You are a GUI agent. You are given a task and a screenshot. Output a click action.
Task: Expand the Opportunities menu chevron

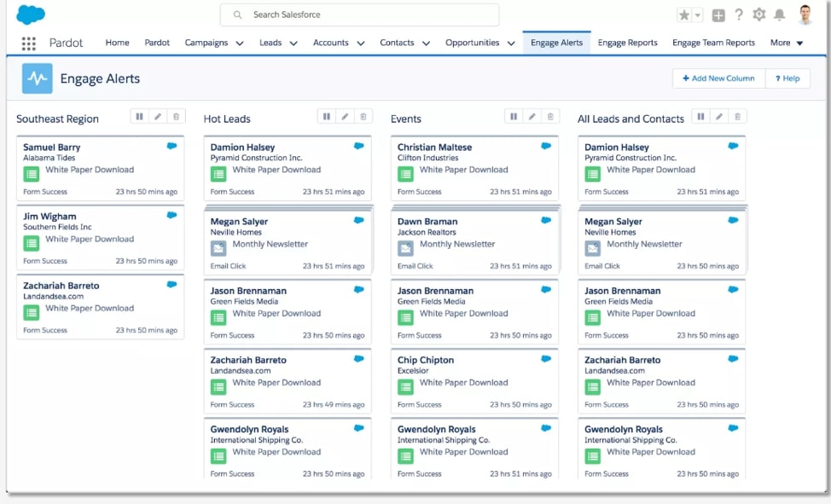[511, 43]
